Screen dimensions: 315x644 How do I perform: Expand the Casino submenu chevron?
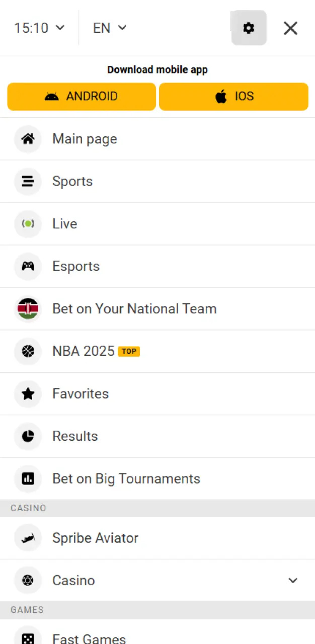click(x=293, y=581)
